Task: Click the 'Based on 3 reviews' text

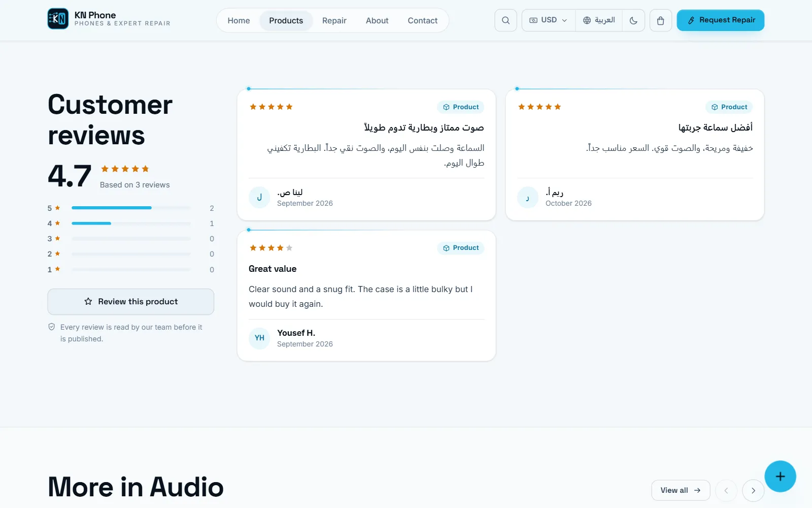Action: point(135,185)
